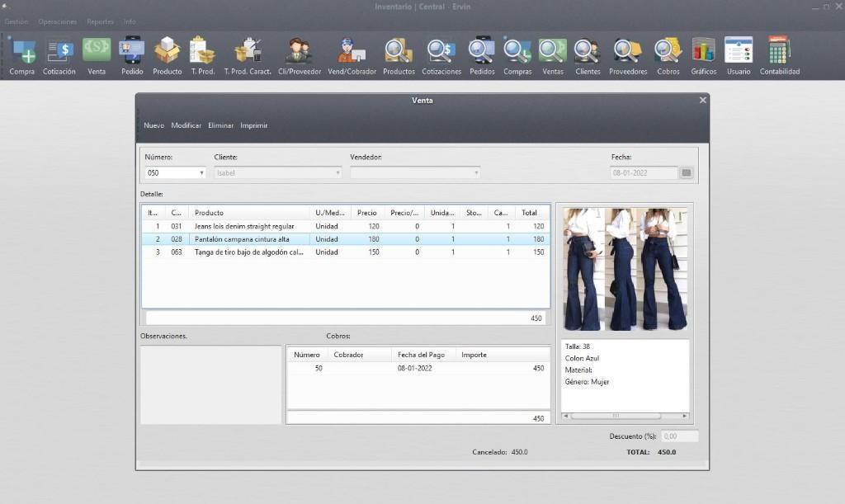Close the Venta dialog
Image resolution: width=845 pixels, height=504 pixels.
703,100
